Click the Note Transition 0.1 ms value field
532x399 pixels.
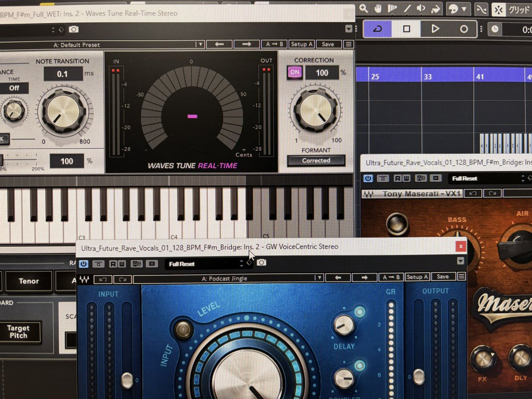(x=63, y=74)
